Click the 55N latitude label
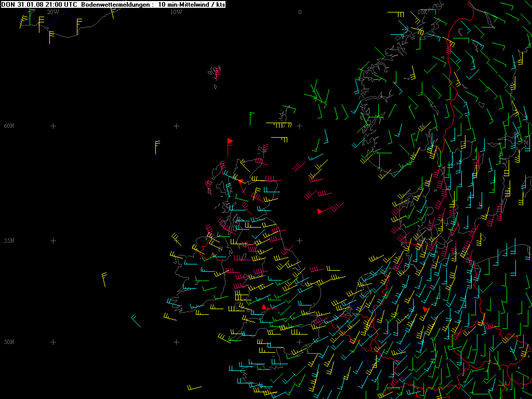 (9, 241)
